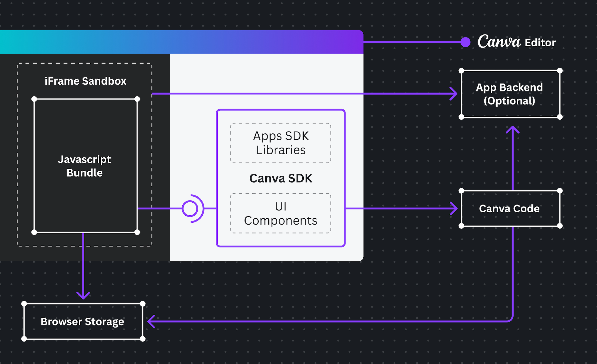Click the purple dot beside Canva Editor
Image resolution: width=597 pixels, height=364 pixels.
tap(465, 42)
